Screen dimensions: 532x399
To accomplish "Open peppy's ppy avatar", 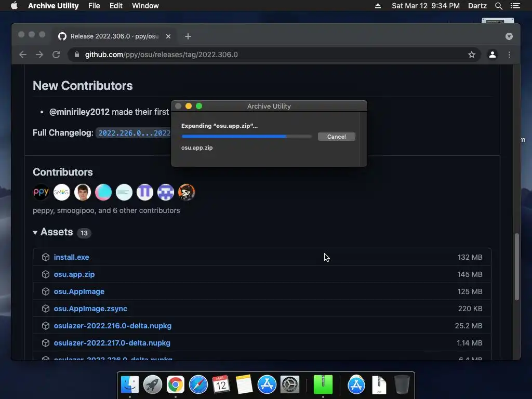I will [x=41, y=192].
